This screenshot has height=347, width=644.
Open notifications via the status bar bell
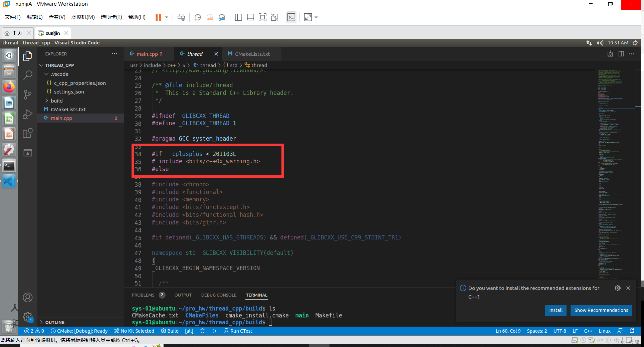632,331
